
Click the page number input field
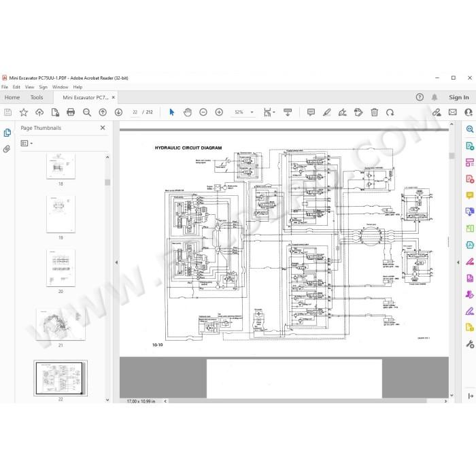coord(135,112)
